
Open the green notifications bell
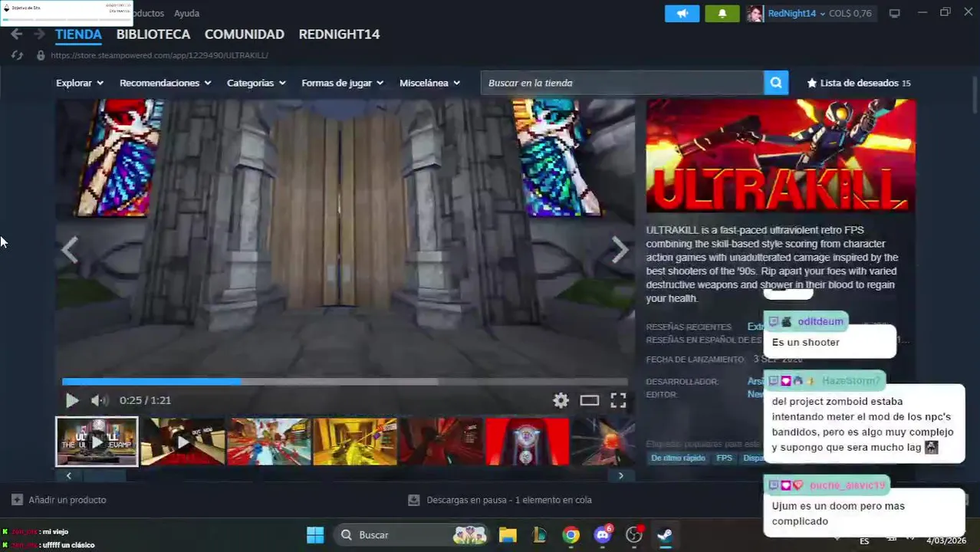coord(722,13)
